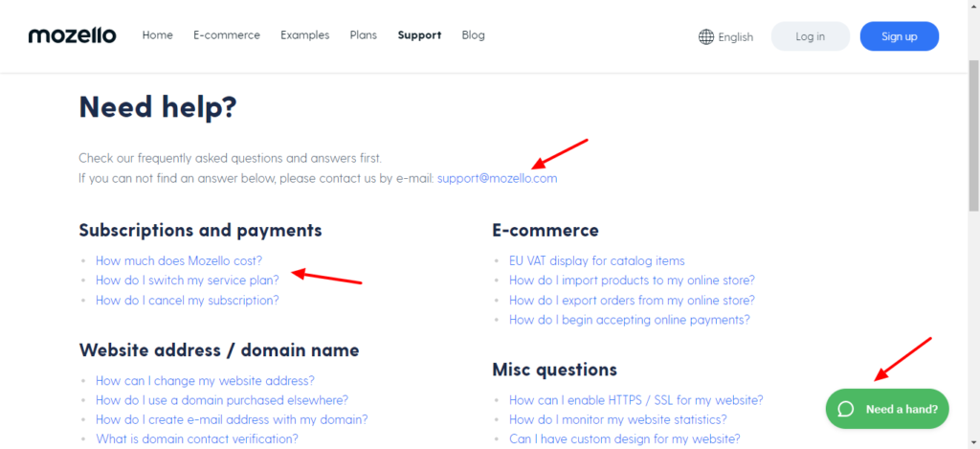
Task: Click the Need help? page title
Action: [158, 106]
